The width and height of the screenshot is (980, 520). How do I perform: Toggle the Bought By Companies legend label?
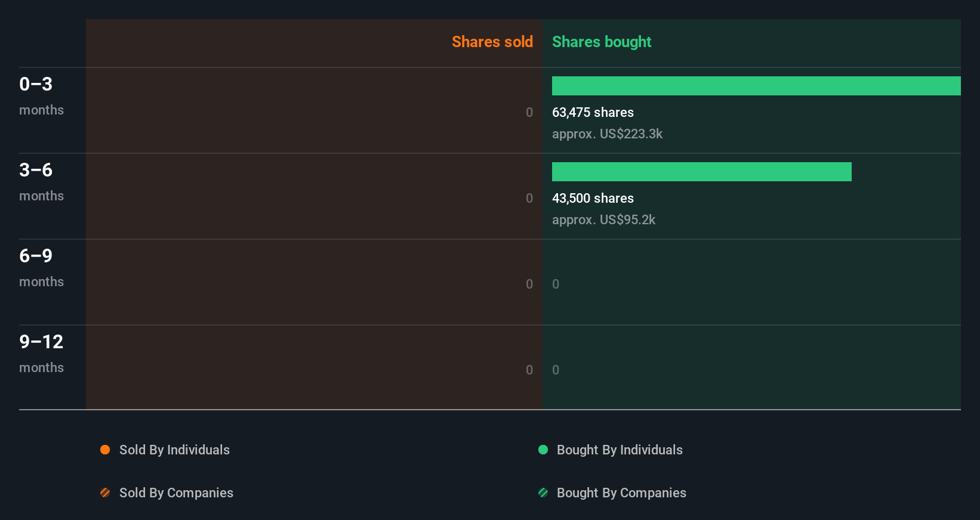pos(621,493)
